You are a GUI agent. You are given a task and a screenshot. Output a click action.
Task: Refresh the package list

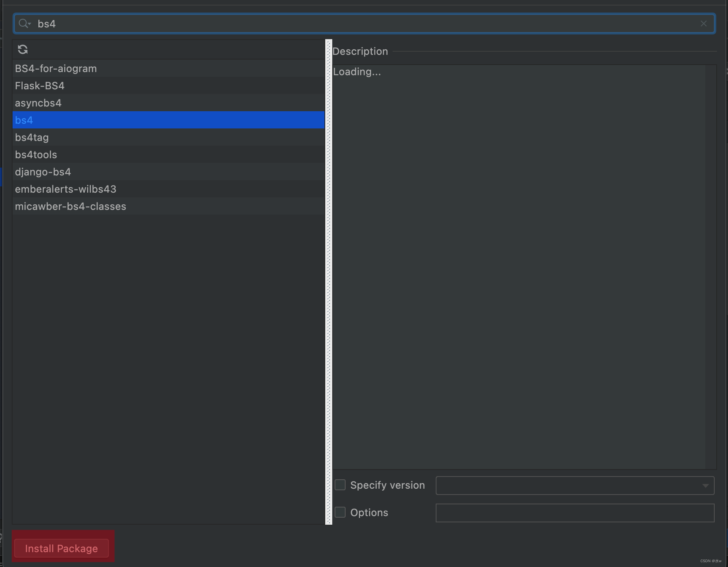pos(23,49)
